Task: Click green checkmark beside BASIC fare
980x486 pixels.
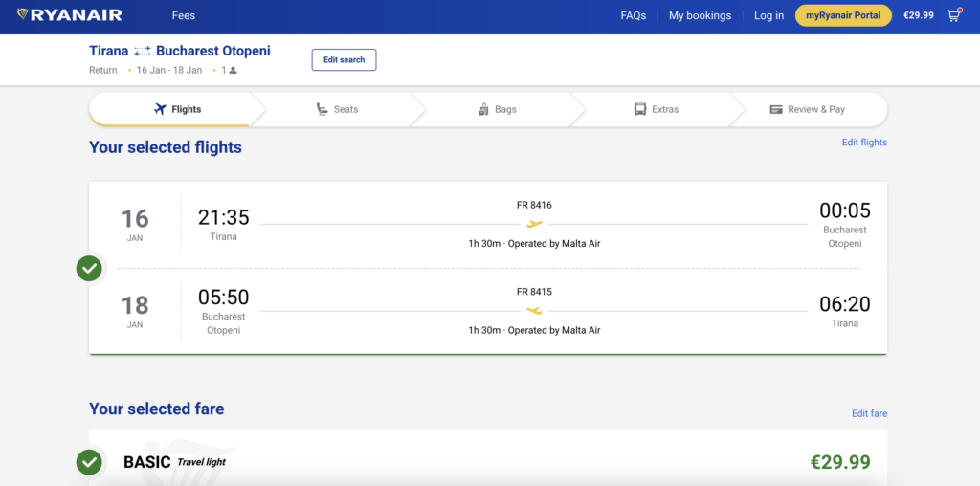Action: coord(89,462)
